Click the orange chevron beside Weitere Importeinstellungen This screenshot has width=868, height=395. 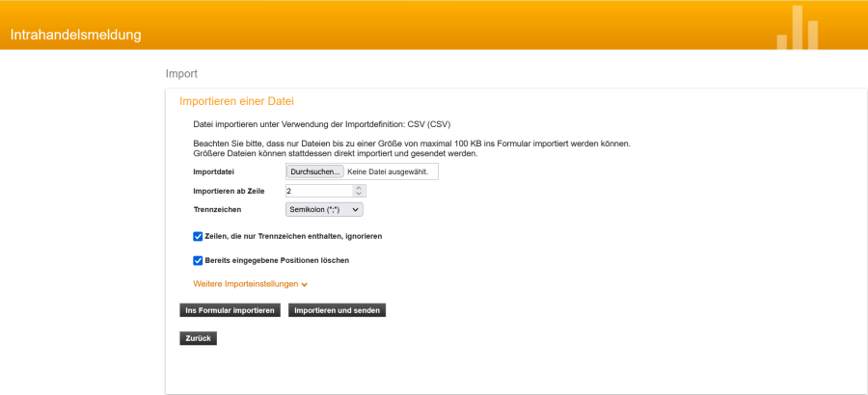[x=305, y=285]
